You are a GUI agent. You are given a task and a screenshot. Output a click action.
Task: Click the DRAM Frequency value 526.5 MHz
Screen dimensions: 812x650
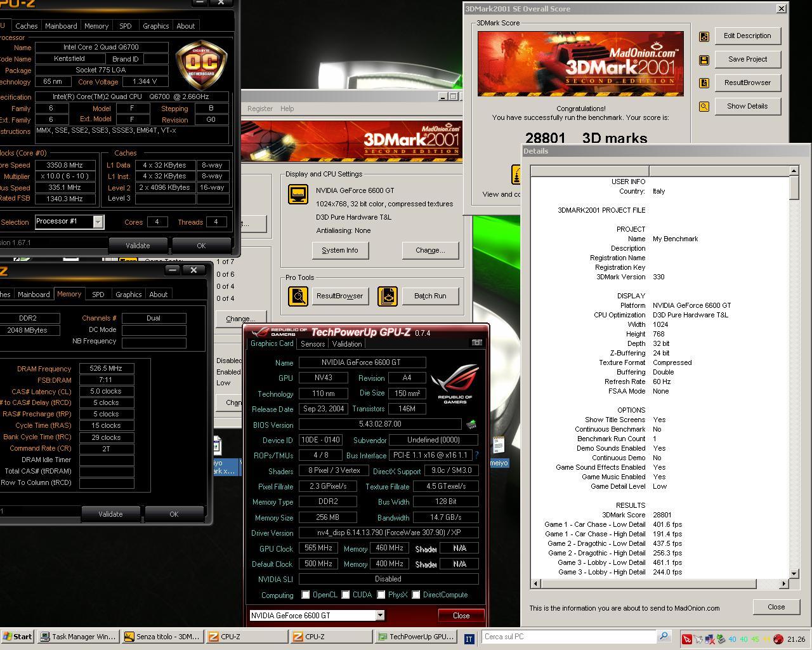click(107, 368)
